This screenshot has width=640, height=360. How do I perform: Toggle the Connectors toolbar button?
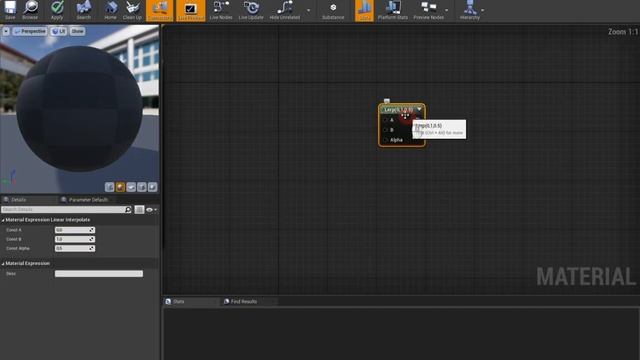[x=160, y=10]
